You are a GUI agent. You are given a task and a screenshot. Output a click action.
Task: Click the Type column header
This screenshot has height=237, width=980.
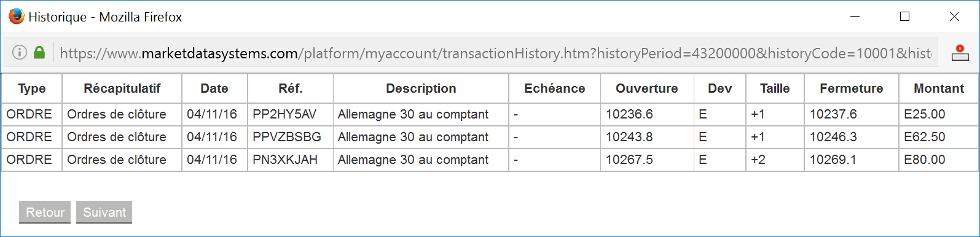pos(32,88)
